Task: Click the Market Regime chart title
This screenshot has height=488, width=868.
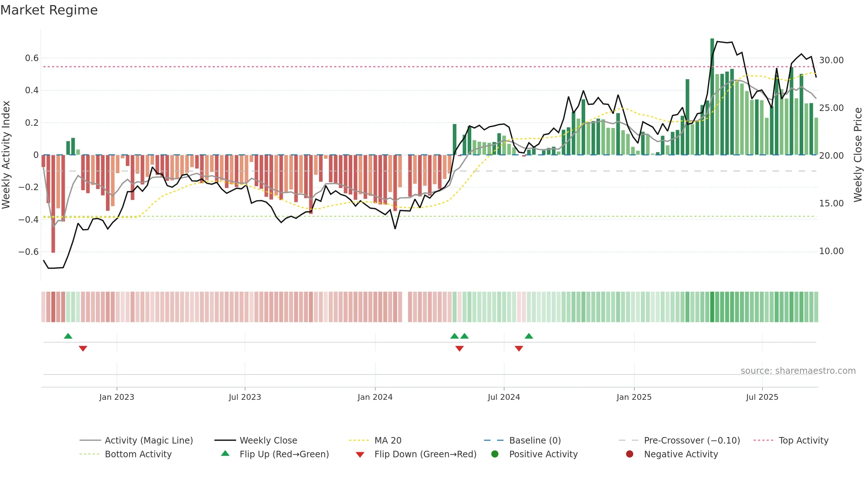Action: pos(49,10)
